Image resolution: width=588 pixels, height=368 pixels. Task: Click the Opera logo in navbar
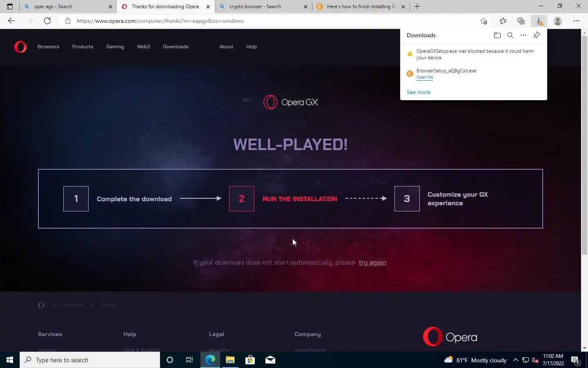point(20,47)
